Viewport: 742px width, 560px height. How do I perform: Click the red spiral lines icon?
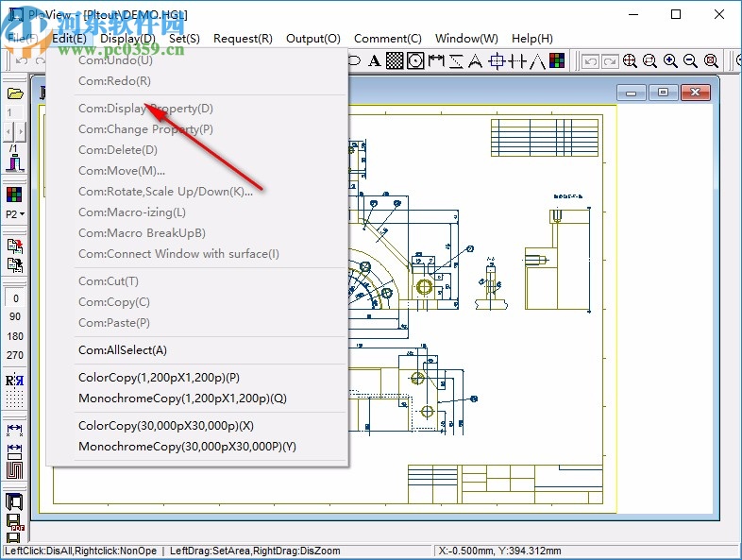click(x=15, y=470)
